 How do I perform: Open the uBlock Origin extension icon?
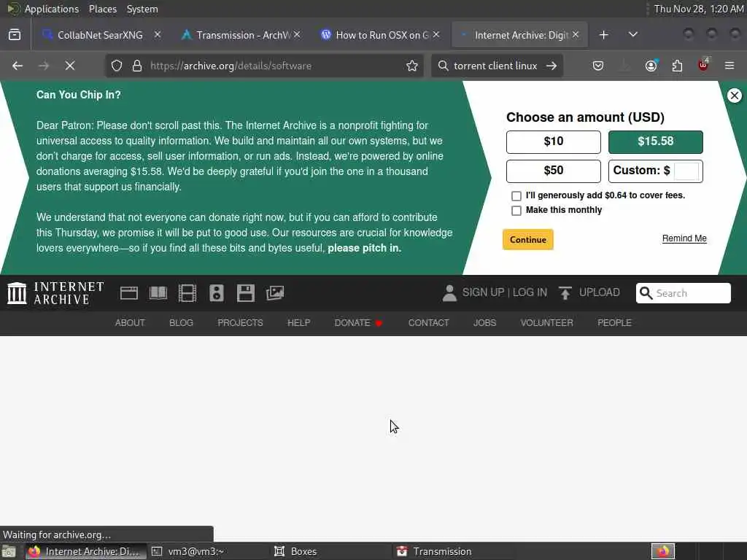click(x=703, y=65)
